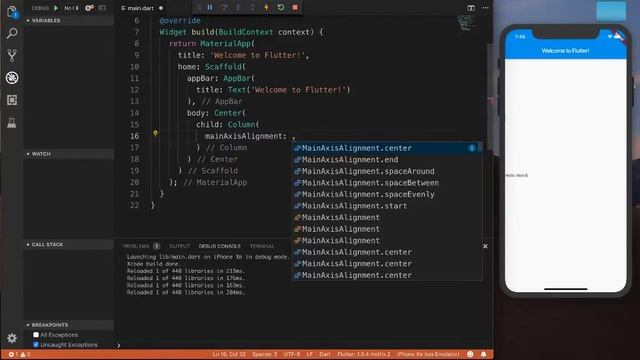640x360 pixels.
Task: Pause the debug session
Action: coord(210,7)
